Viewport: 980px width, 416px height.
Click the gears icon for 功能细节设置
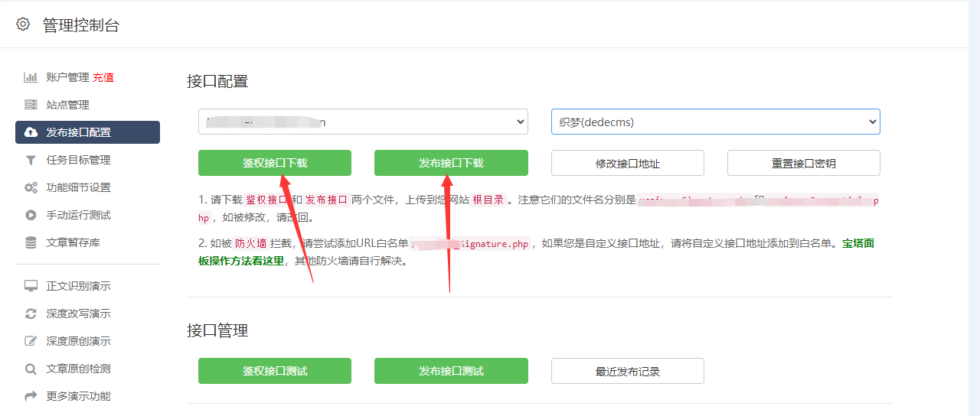pyautogui.click(x=31, y=187)
